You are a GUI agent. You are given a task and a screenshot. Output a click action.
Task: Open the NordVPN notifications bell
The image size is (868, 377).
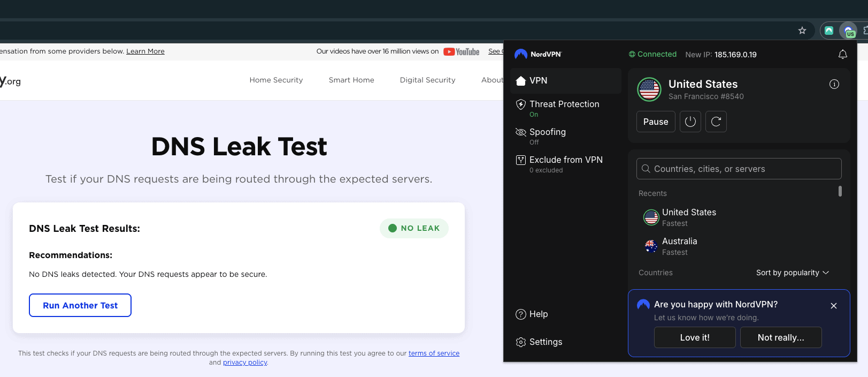[843, 54]
